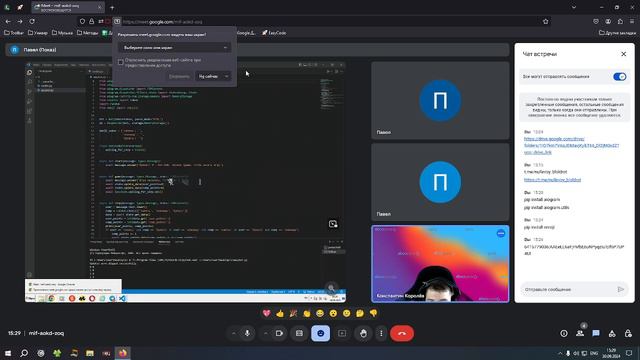Screen dimensions: 640x360
Task: Reload the current page
Action: click(x=32, y=21)
